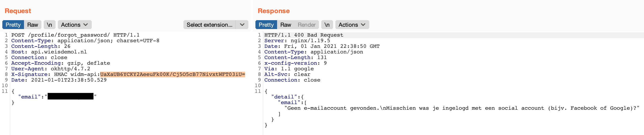Click the User-Agent: okhttp/4.7.2 header
This screenshot has height=135, width=644.
51,69
